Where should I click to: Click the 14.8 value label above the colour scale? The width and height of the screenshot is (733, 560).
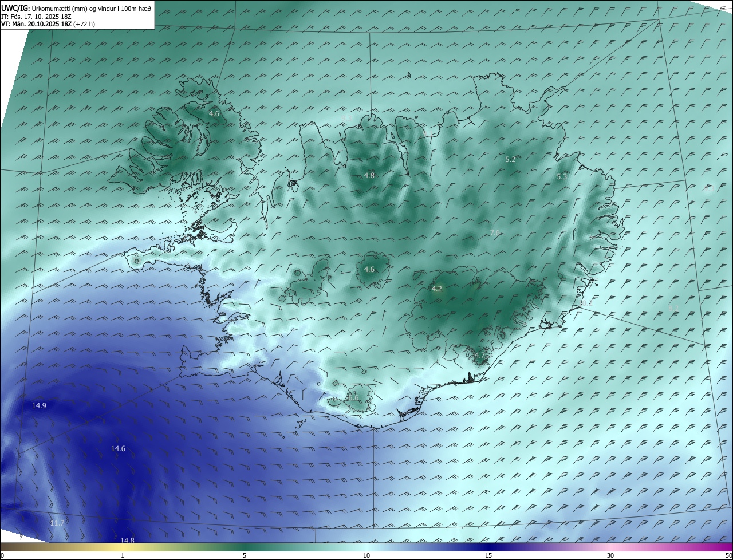coord(127,540)
